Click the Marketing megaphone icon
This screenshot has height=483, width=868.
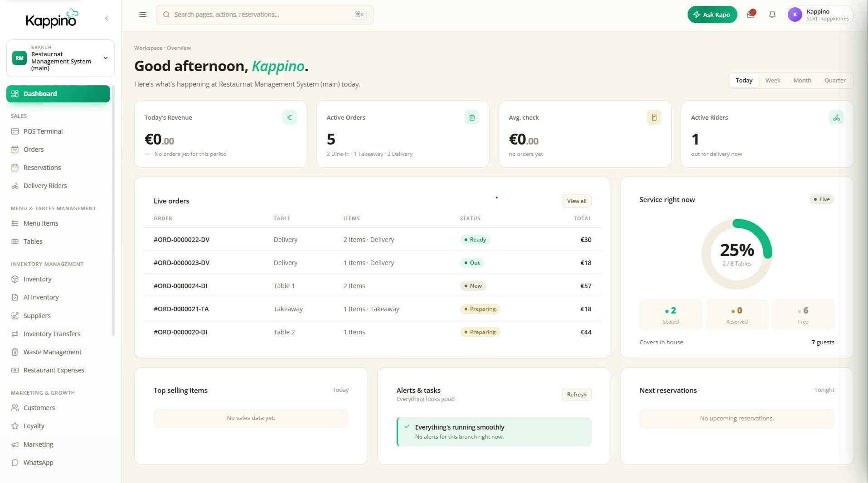point(15,444)
